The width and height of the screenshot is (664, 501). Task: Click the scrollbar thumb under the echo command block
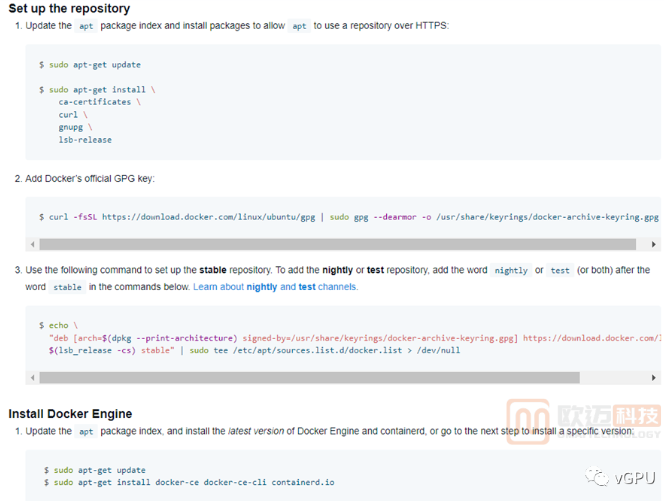310,377
